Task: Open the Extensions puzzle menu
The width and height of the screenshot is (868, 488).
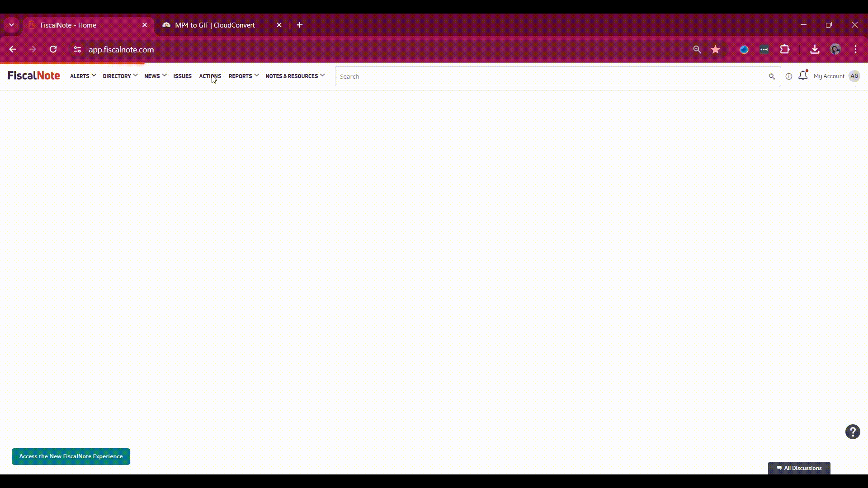Action: (785, 50)
